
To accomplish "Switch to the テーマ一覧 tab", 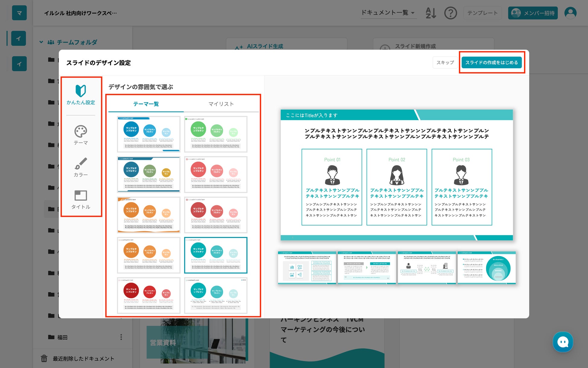I will click(146, 104).
